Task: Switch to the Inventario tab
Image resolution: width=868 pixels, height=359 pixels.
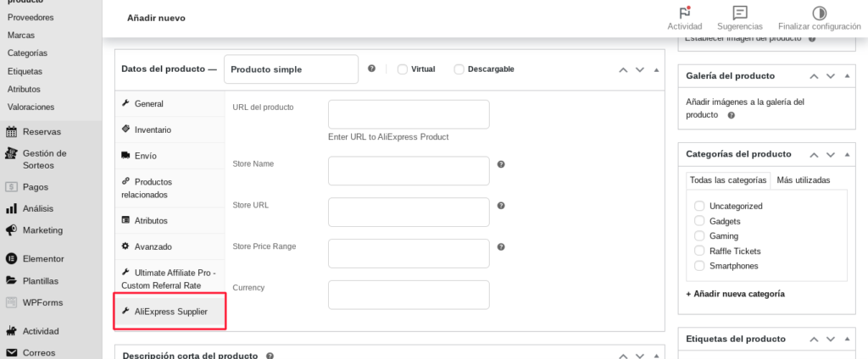Action: point(170,130)
